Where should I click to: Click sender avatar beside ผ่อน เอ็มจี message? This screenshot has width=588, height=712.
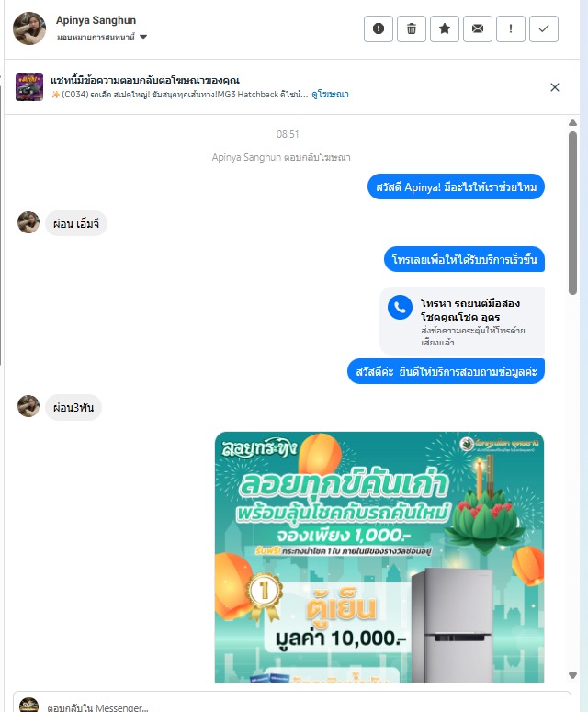coord(28,222)
